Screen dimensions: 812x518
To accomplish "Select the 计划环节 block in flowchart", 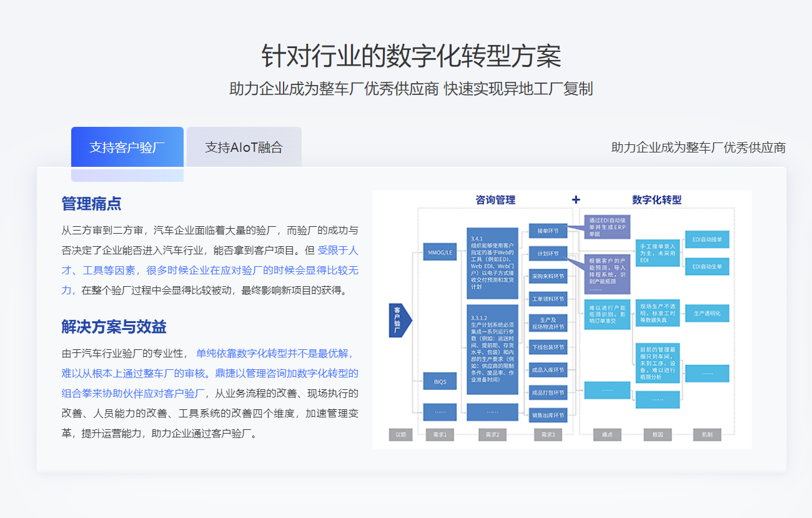I will (x=548, y=254).
